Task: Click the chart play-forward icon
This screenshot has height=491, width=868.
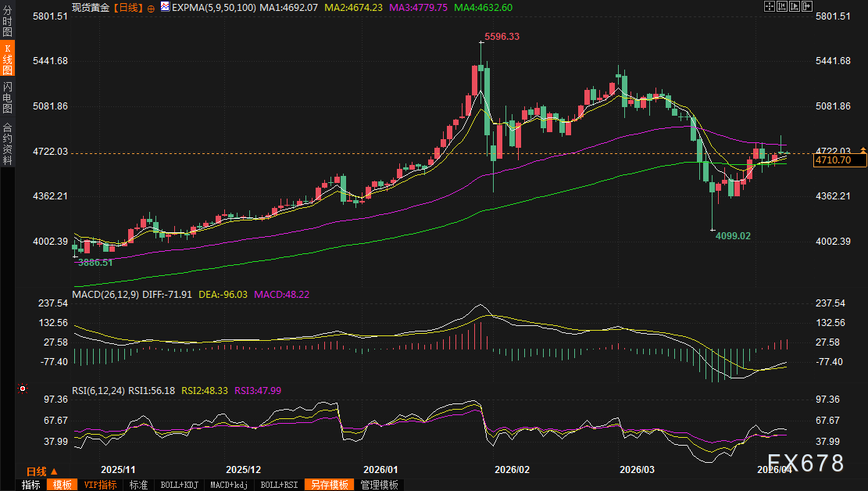Action: pos(795,6)
